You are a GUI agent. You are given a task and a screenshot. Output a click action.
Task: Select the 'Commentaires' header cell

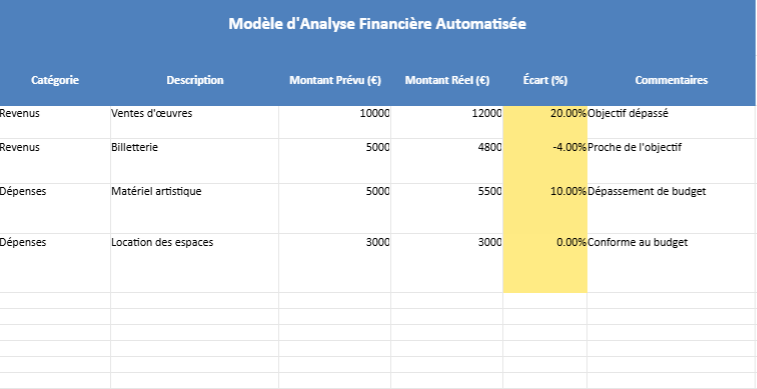tap(671, 80)
